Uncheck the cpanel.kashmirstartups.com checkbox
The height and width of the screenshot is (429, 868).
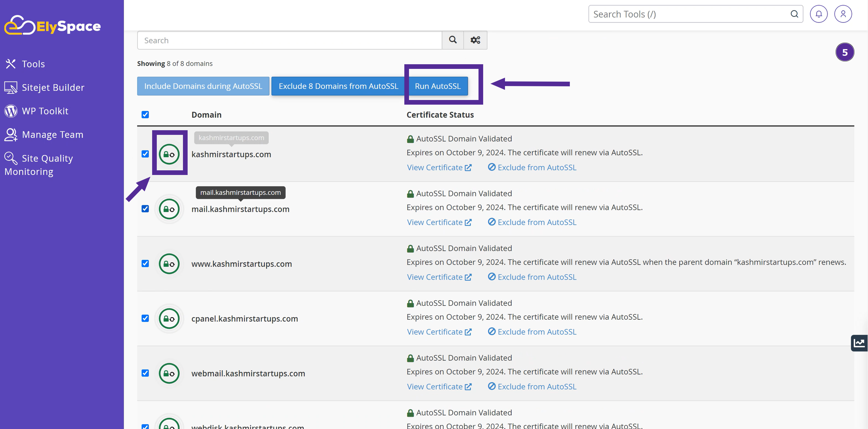(145, 318)
